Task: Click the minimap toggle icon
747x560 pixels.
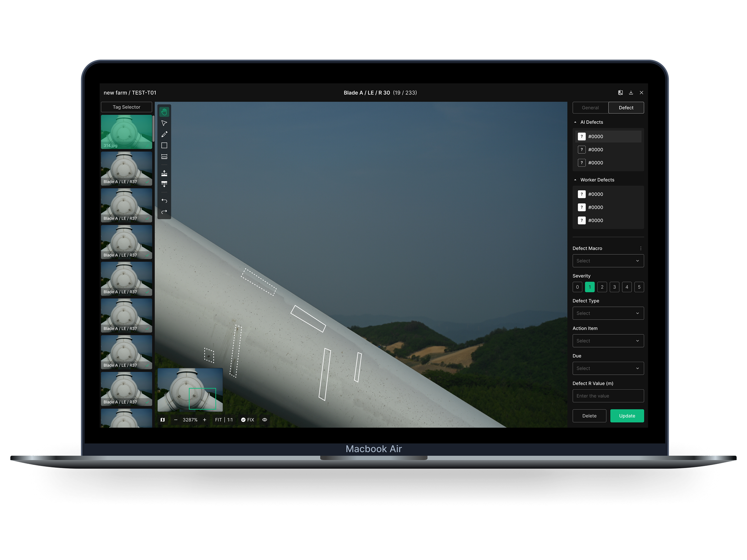Action: [163, 420]
